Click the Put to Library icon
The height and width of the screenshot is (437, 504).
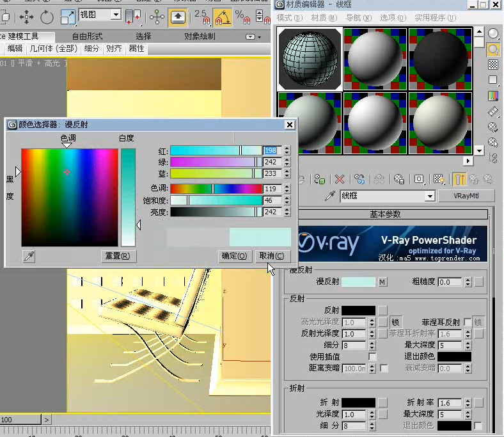coord(399,179)
